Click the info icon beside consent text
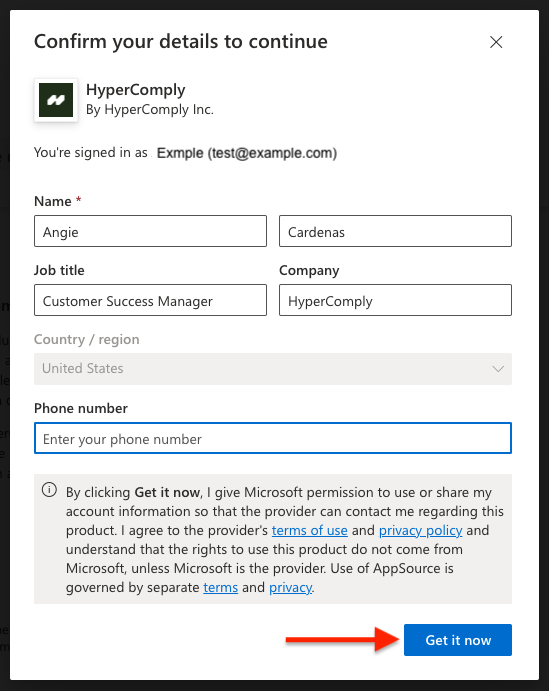 tap(49, 490)
